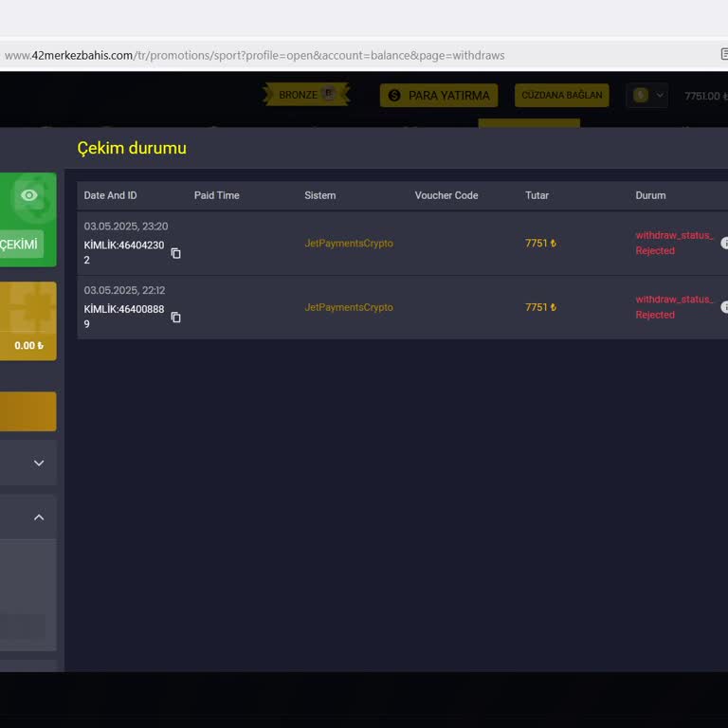Expand the collapsed sidebar section chevron

point(39,463)
